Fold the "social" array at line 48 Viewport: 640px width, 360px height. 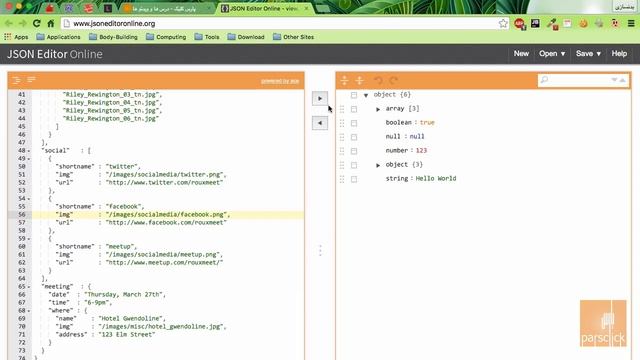[29, 151]
